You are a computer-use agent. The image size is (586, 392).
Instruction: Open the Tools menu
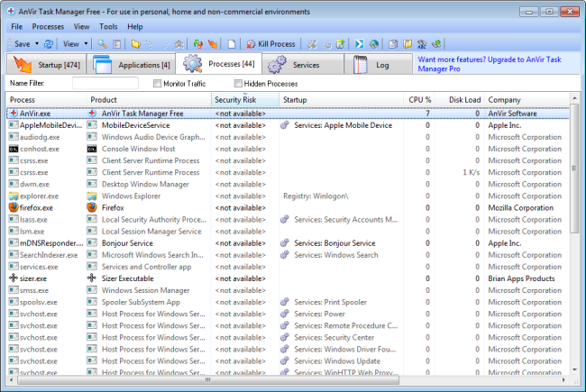(x=108, y=26)
